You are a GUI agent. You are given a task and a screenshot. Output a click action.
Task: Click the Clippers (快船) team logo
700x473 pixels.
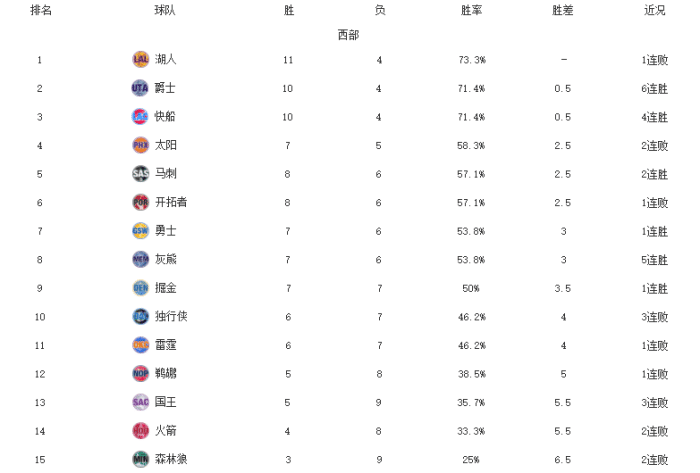140,116
